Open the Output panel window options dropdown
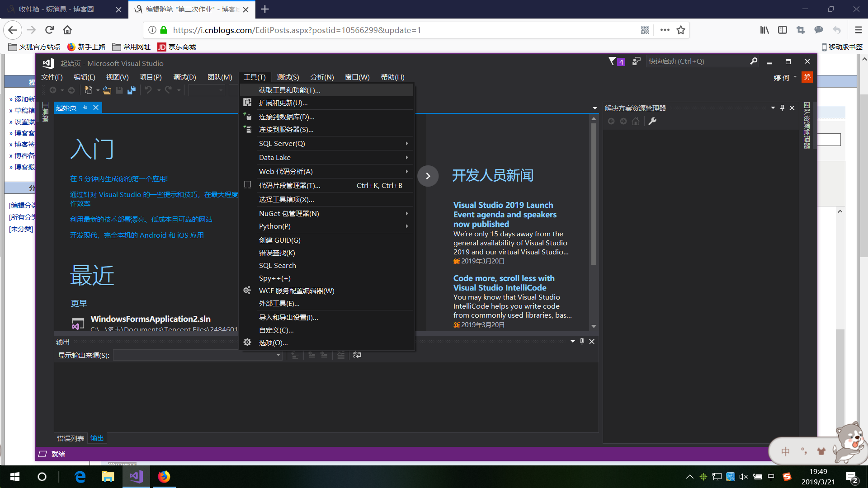 click(x=573, y=341)
